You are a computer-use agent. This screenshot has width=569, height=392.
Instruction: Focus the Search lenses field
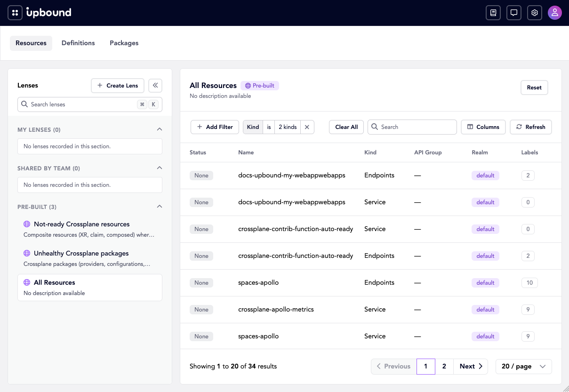(90, 104)
